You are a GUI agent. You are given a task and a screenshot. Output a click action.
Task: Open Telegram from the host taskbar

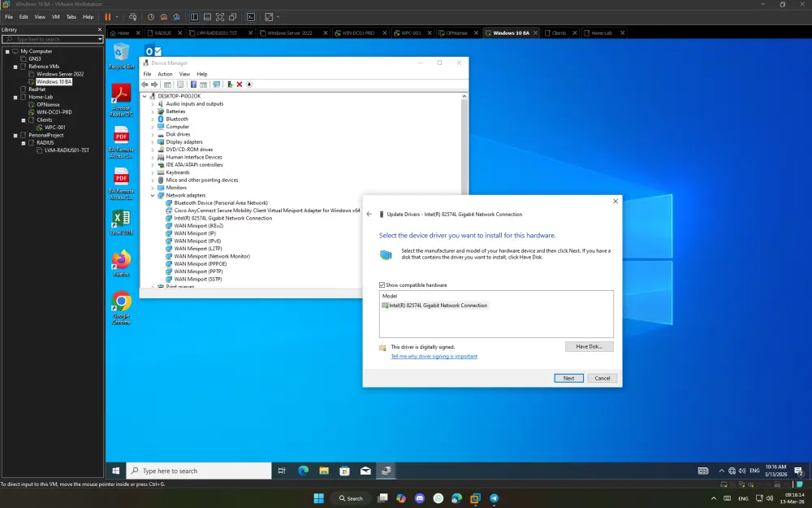pos(494,498)
